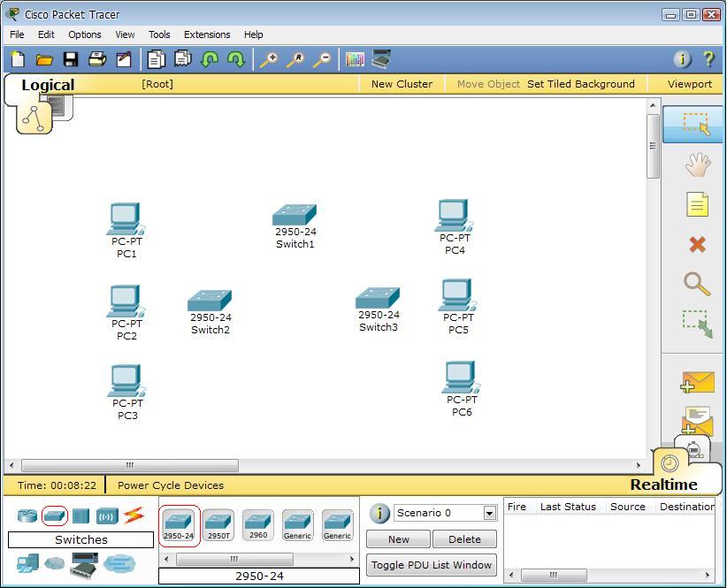
Task: Switch to Simulation mode tab behind Realtime
Action: tap(693, 447)
